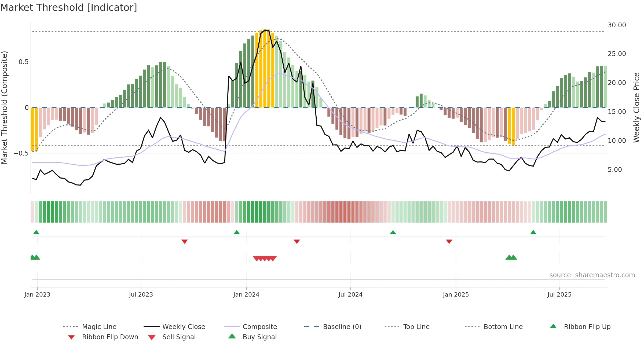644x362 pixels.
Task: Click the Weekly Close Price axis title
Action: tap(636, 108)
